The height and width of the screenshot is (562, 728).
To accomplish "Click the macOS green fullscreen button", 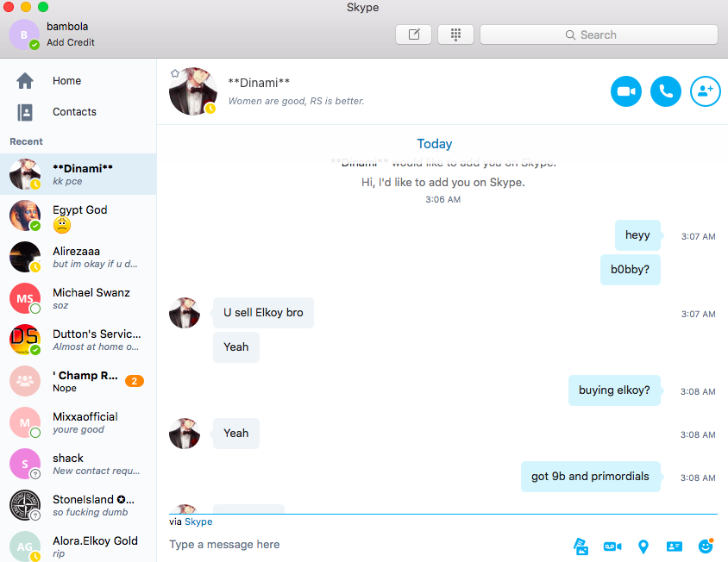I will [x=43, y=7].
